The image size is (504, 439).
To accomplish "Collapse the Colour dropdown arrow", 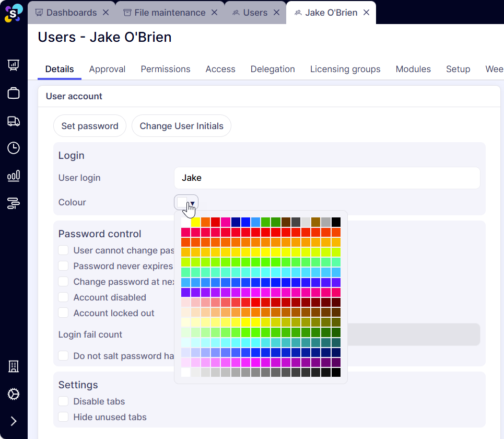I will point(192,203).
